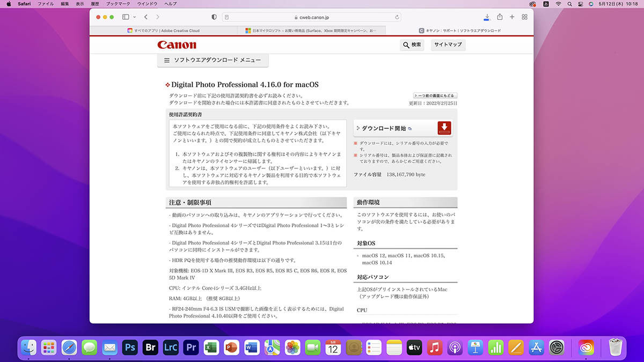The height and width of the screenshot is (362, 644).
Task: Open Finder from the Dock
Action: coord(28,348)
